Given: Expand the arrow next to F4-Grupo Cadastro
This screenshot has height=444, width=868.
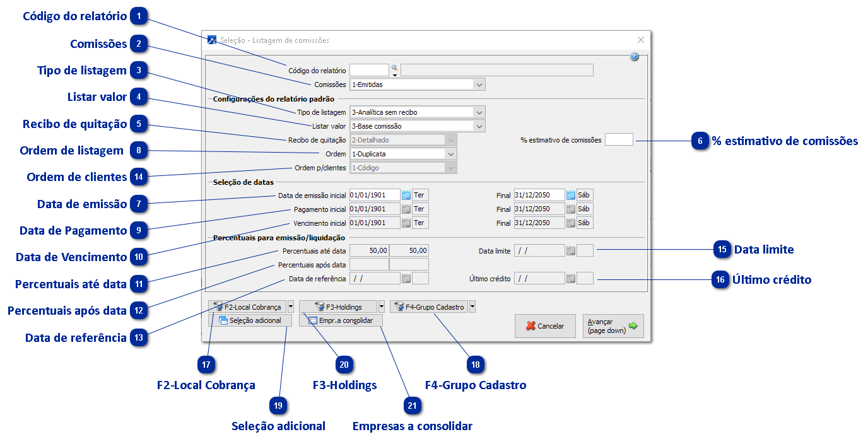Looking at the screenshot, I should tap(472, 307).
